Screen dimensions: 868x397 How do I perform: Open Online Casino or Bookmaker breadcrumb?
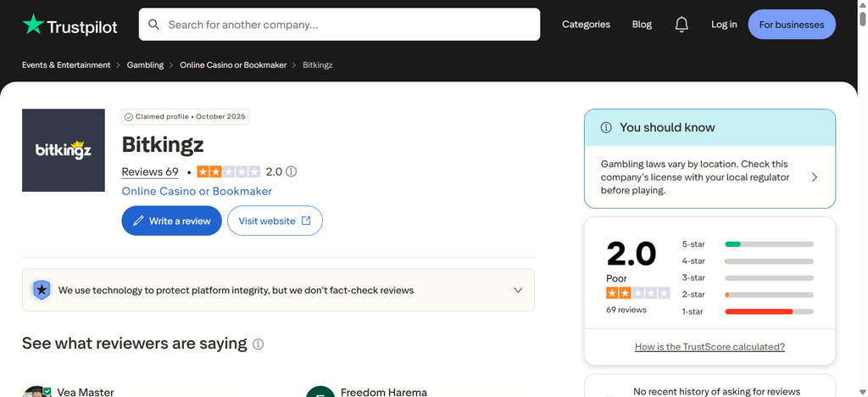click(x=233, y=64)
